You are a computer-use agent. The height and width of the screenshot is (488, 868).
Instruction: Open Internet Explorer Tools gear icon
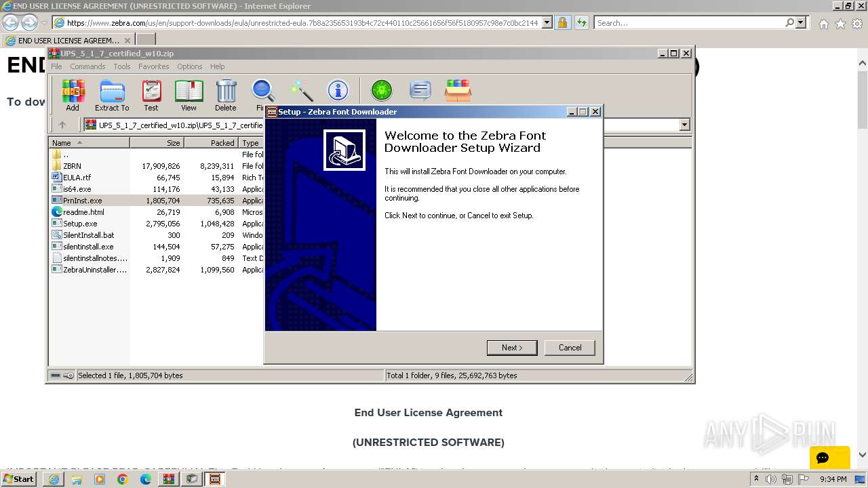tap(857, 24)
